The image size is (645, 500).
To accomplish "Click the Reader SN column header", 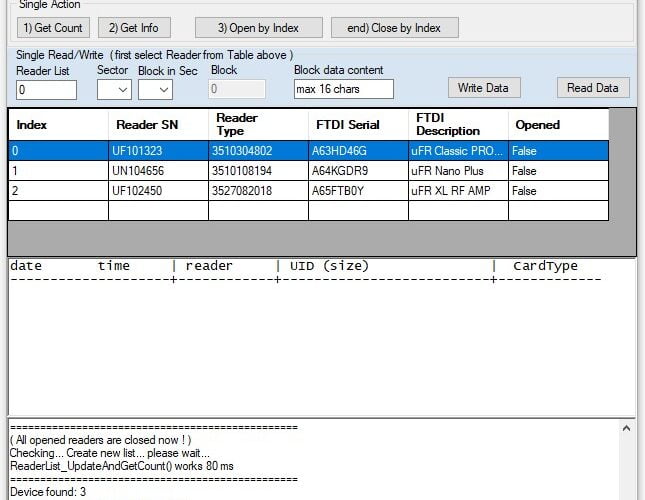I will point(158,125).
